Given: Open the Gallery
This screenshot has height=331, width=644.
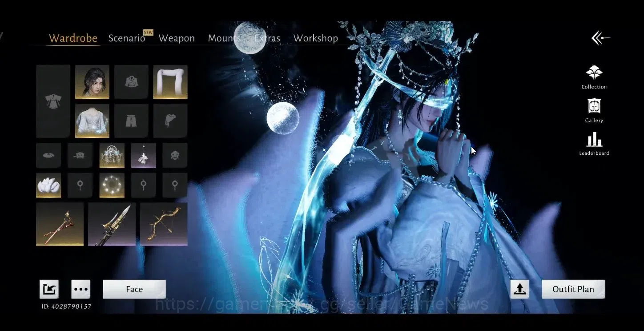Looking at the screenshot, I should (594, 111).
